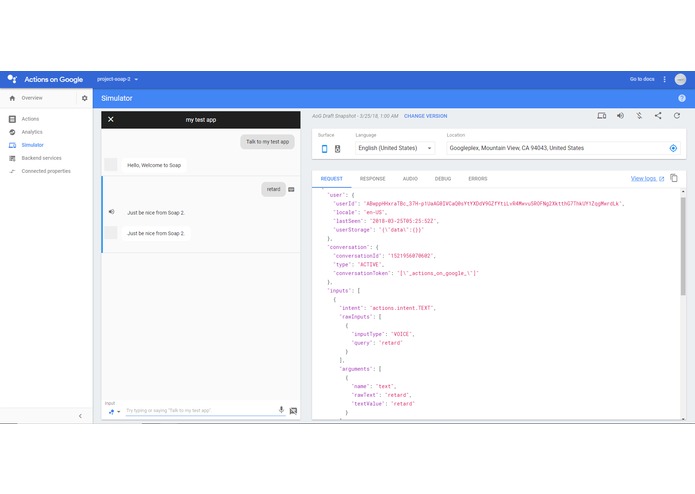Viewport: 695px width, 494px height.
Task: Click the JSON panel vertical scrollbar
Action: click(683, 246)
